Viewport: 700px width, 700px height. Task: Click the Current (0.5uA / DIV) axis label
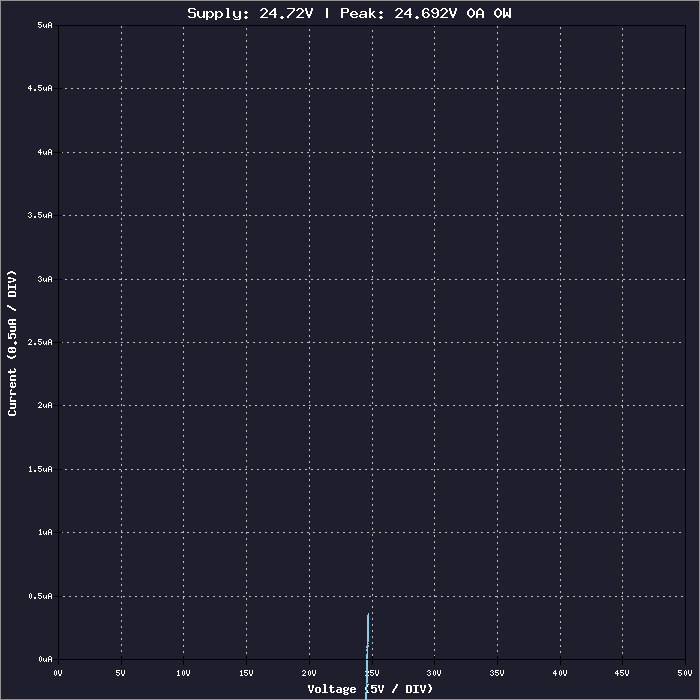click(12, 343)
